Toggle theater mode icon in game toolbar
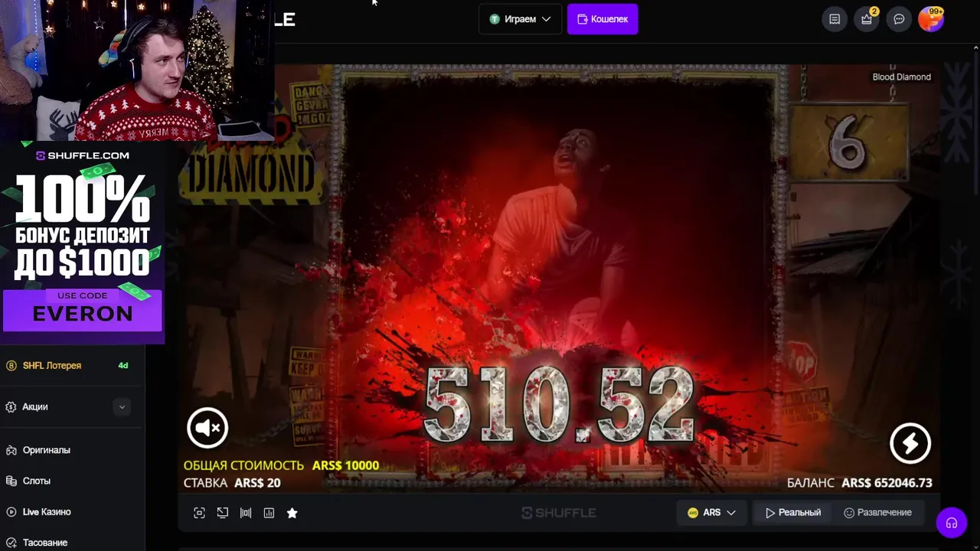The width and height of the screenshot is (980, 551). (246, 513)
